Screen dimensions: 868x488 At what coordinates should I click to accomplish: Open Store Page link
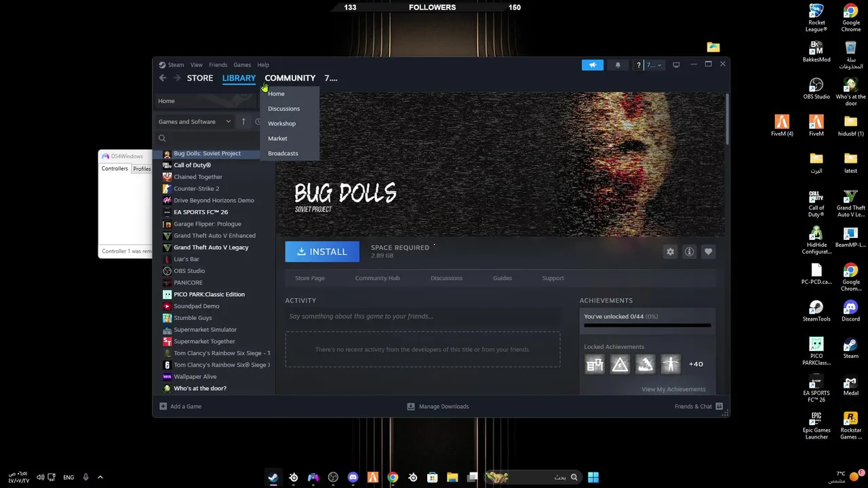click(310, 278)
